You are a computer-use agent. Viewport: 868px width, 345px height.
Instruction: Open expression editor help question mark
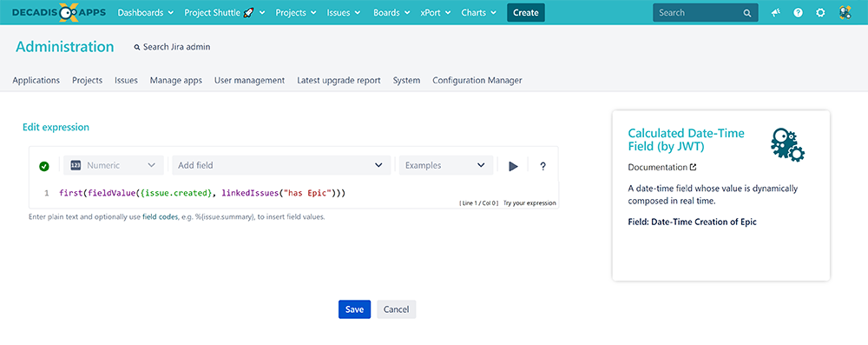(x=543, y=166)
